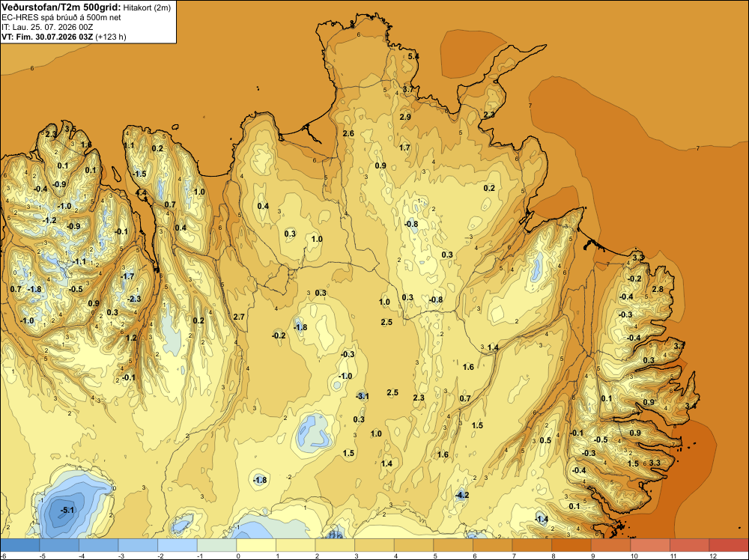Select the 'EC-HRES spá brúuð á 500m net' line
The width and height of the screenshot is (749, 560).
point(61,17)
